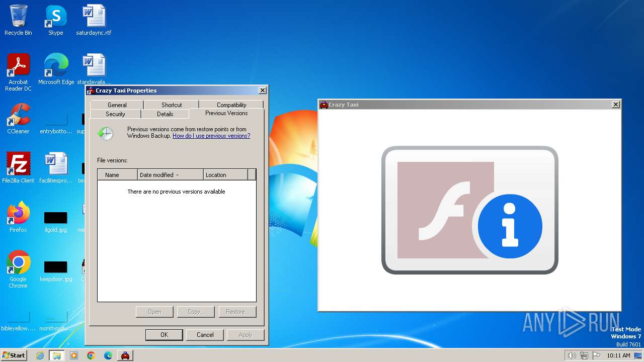Click Cancel in Crazy Taxi Properties
This screenshot has height=362, width=644.
[205, 335]
